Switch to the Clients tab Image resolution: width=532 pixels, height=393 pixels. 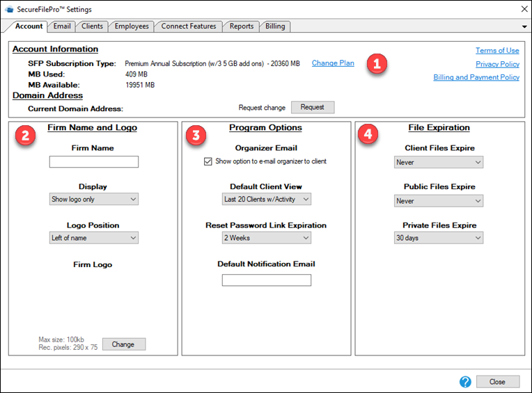coord(92,26)
